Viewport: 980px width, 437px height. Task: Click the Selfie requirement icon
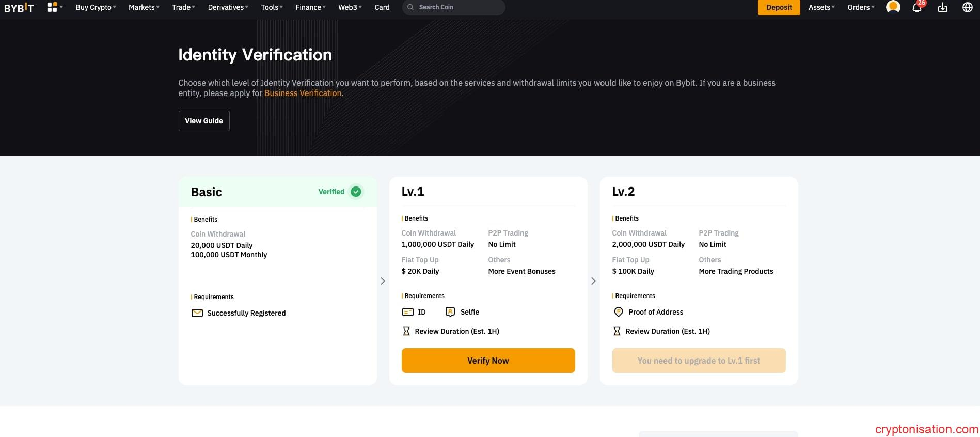click(450, 312)
